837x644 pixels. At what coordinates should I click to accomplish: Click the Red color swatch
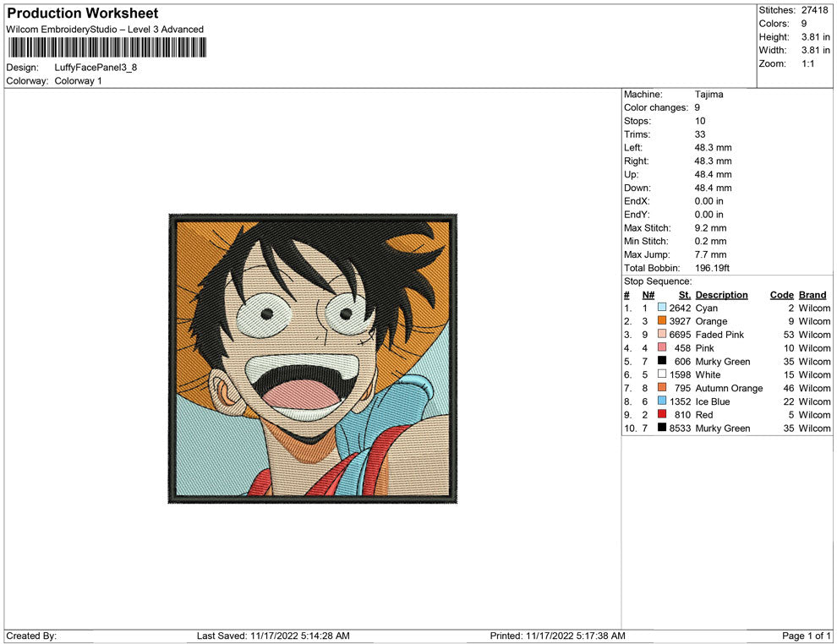click(662, 414)
